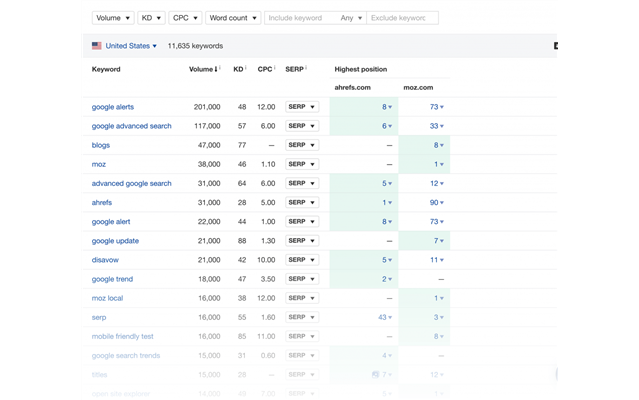This screenshot has height=400, width=639.
Task: Open the google advanced search keyword link
Action: (x=131, y=126)
